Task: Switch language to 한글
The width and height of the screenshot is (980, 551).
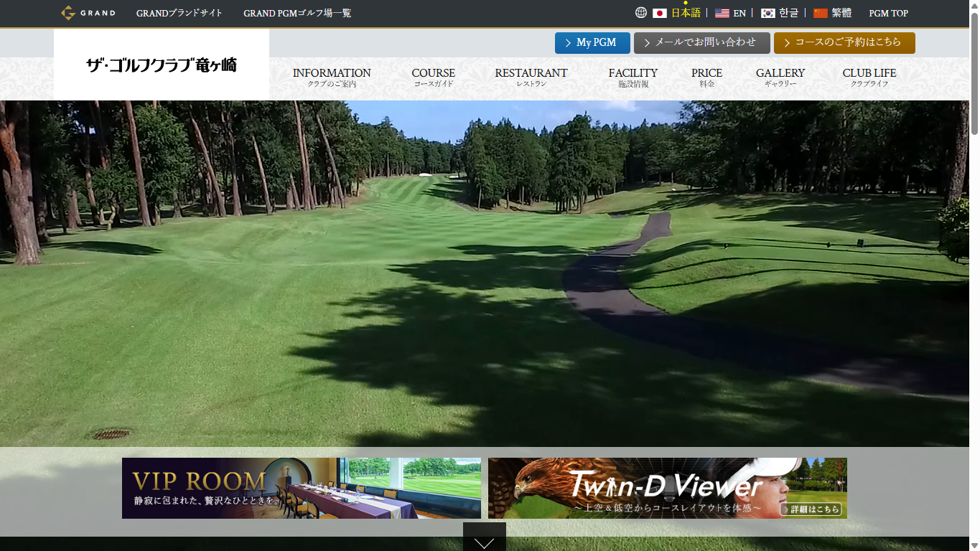Action: click(x=788, y=13)
